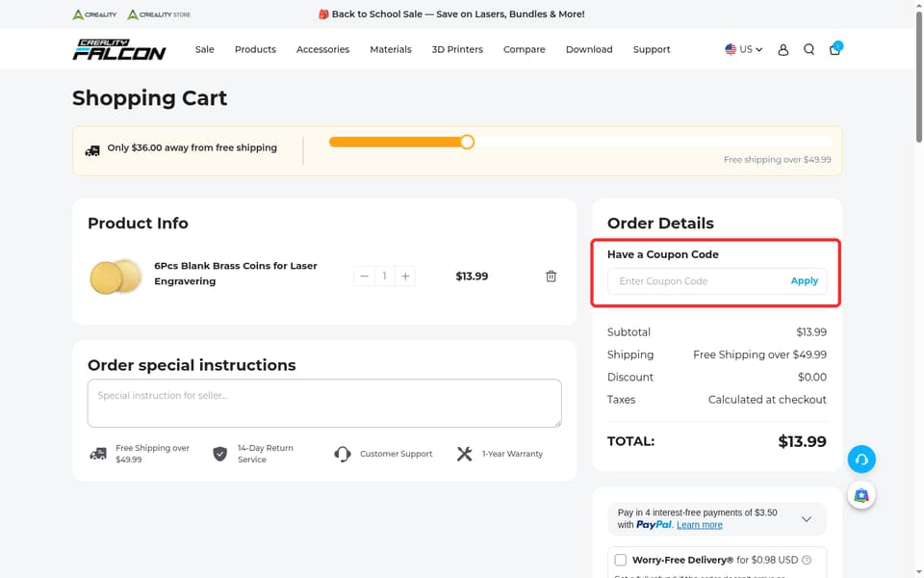Click the free shipping progress bar handle
Image resolution: width=924 pixels, height=578 pixels.
pyautogui.click(x=468, y=142)
